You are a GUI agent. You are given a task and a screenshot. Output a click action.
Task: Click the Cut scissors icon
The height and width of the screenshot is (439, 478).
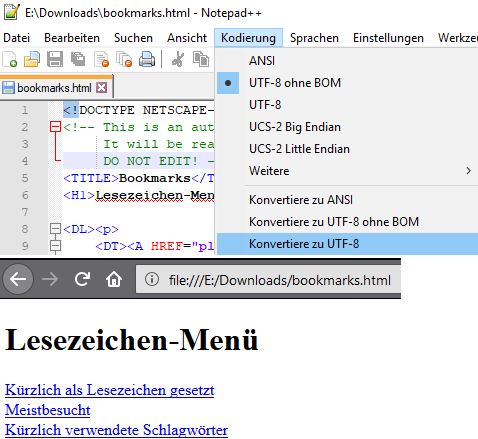pyautogui.click(x=177, y=60)
